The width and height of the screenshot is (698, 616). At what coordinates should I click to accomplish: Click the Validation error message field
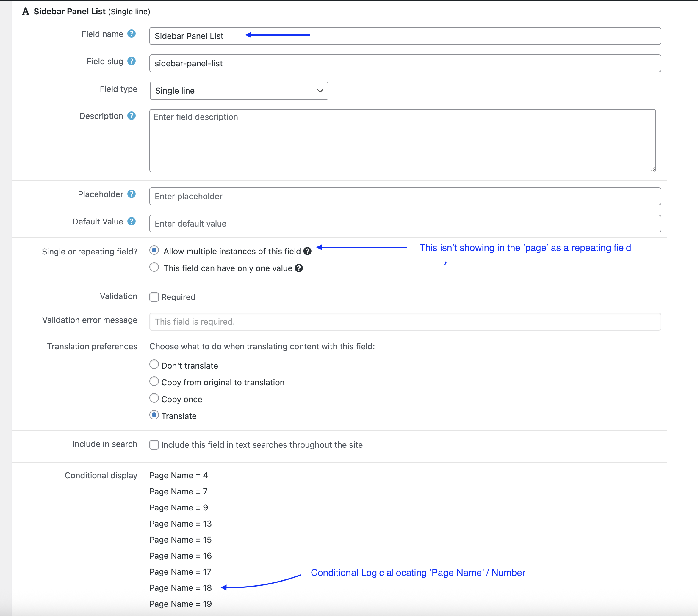coord(405,322)
